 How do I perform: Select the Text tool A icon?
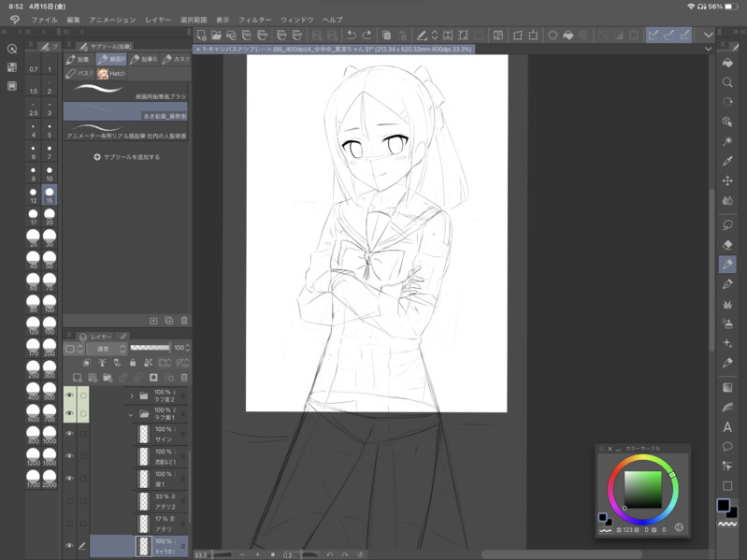tap(727, 427)
